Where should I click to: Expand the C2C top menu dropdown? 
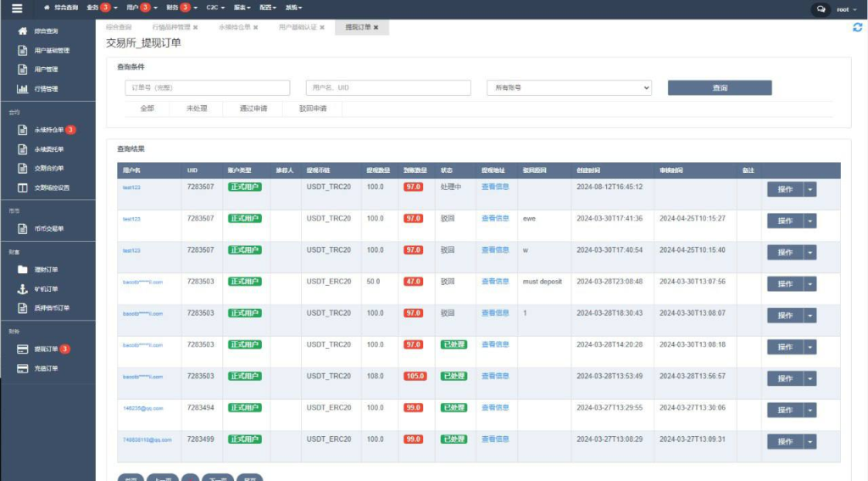point(215,8)
